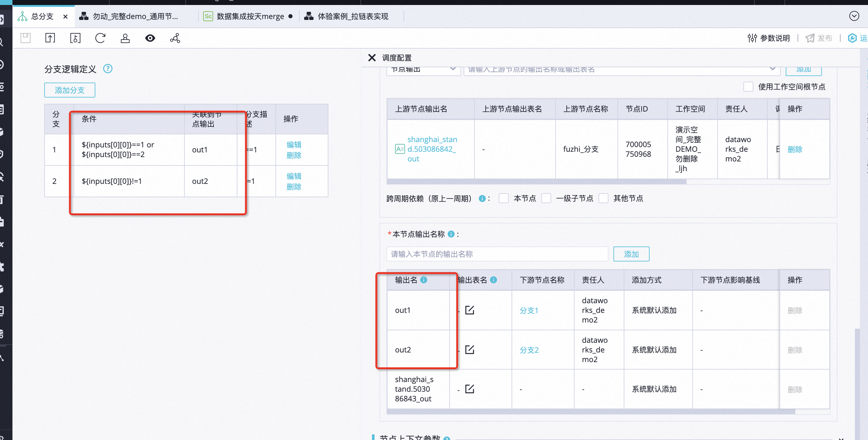868x440 pixels.
Task: Check 其他节点 cross-cycle dependency box
Action: [603, 198]
